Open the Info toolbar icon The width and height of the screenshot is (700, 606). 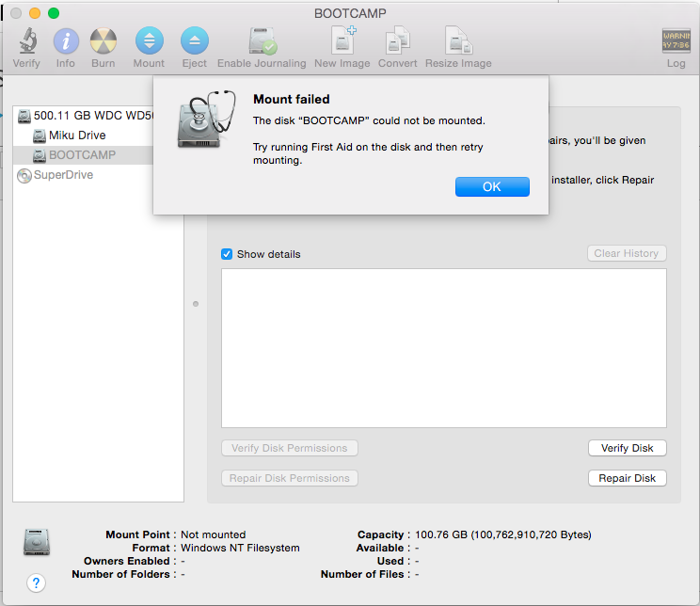tap(66, 40)
